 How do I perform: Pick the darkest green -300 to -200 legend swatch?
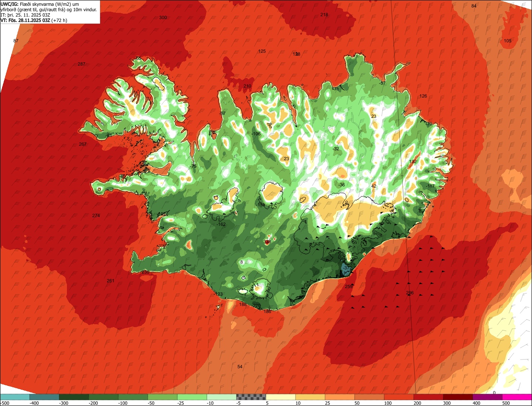pos(74,397)
